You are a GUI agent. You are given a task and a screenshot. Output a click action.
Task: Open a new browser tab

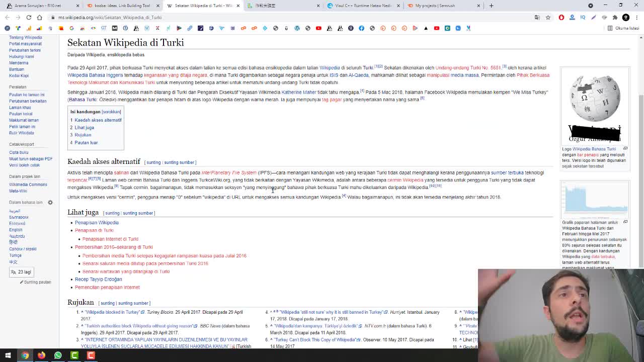(x=491, y=6)
